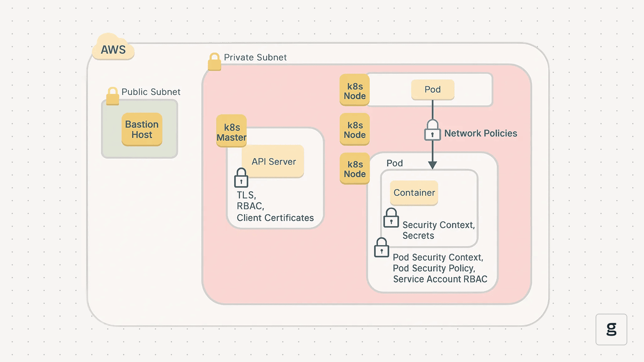This screenshot has height=362, width=644.
Task: Click the Network Policies padlock icon
Action: [432, 130]
